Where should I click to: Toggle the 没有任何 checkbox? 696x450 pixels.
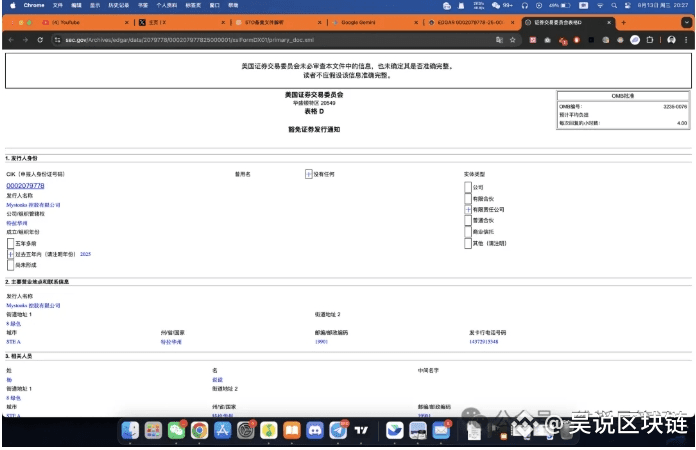[x=308, y=173]
